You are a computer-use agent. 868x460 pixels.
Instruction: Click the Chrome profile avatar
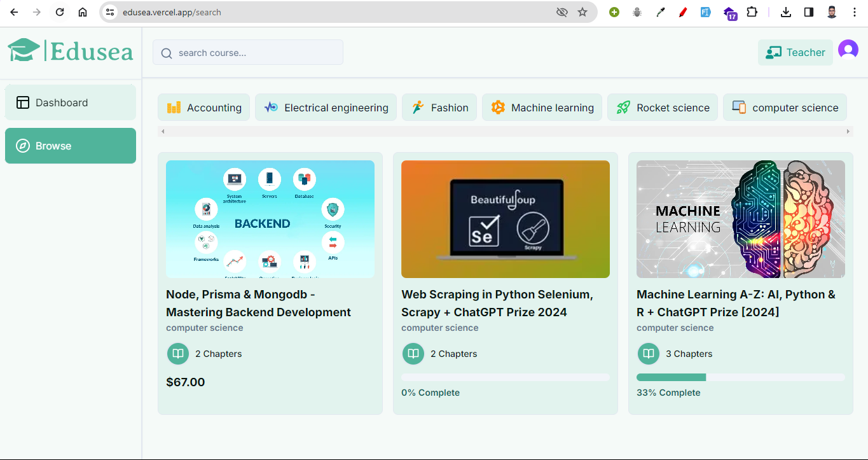click(x=832, y=12)
